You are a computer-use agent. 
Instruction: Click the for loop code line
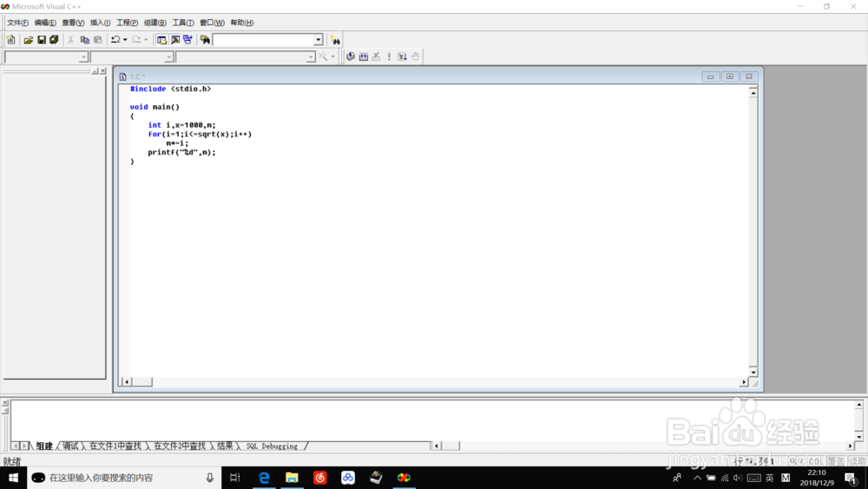tap(200, 134)
